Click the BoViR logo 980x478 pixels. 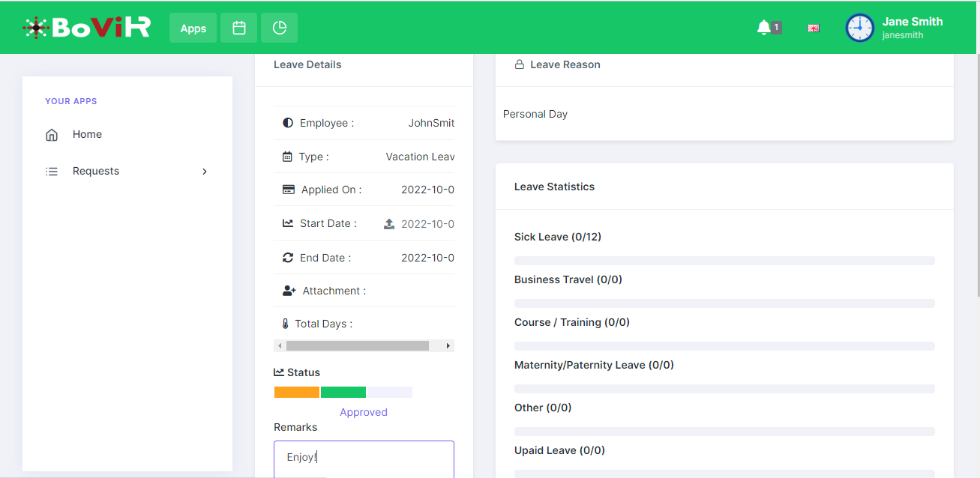86,28
